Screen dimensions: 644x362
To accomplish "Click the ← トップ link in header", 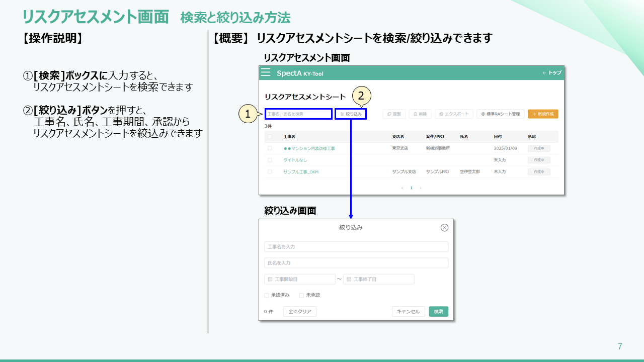I will point(552,73).
